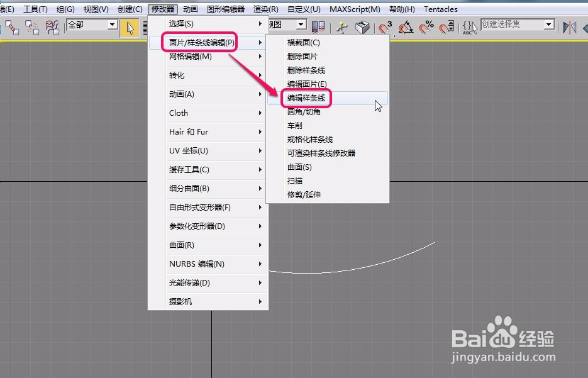Choose 修剪/延伸 modifier

(x=328, y=194)
